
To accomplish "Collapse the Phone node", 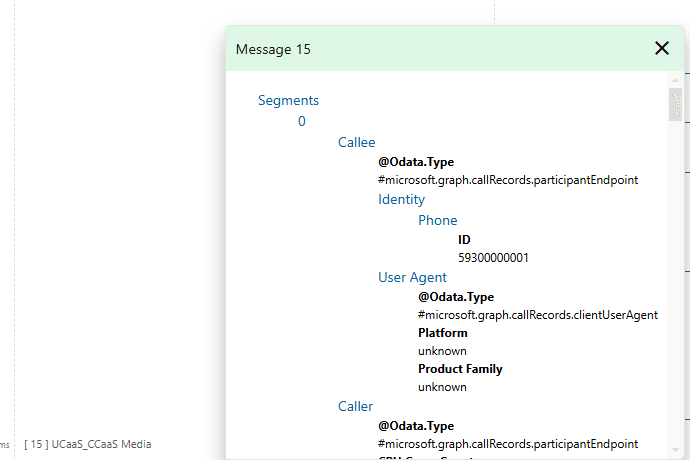I will coord(437,220).
